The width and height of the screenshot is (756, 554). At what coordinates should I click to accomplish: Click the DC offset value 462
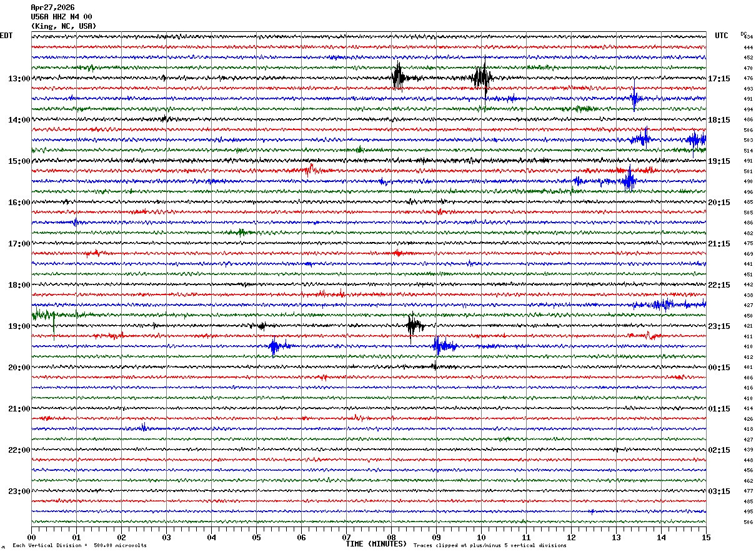(748, 481)
